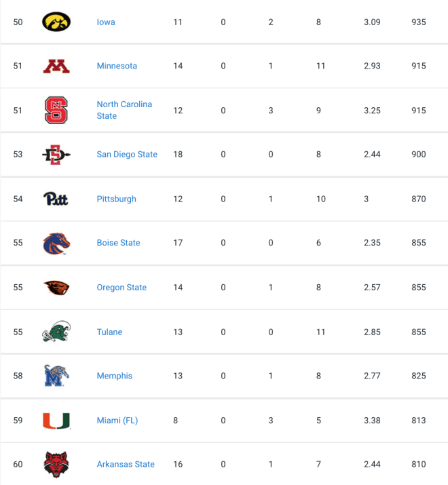
Task: Click the Minnesota M logo
Action: (56, 66)
